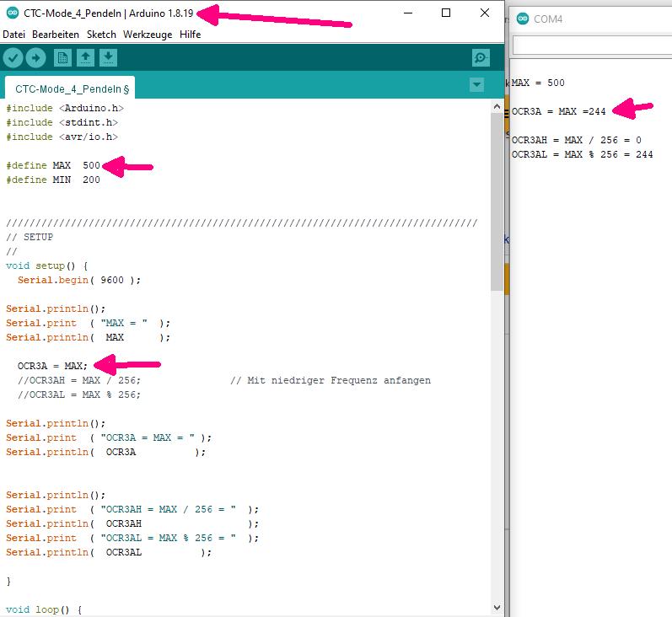Click 'OCR3AH = MAX / 256 = 0' output line

577,140
